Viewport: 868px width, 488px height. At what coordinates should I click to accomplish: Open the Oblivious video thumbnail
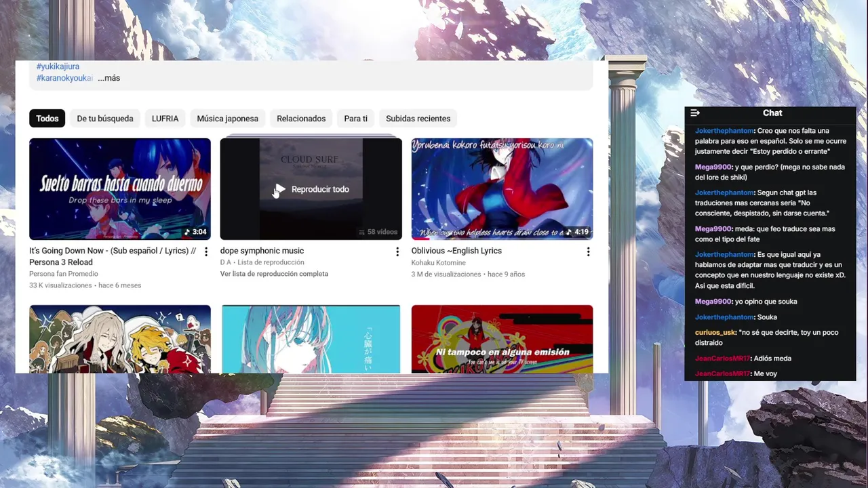click(502, 189)
